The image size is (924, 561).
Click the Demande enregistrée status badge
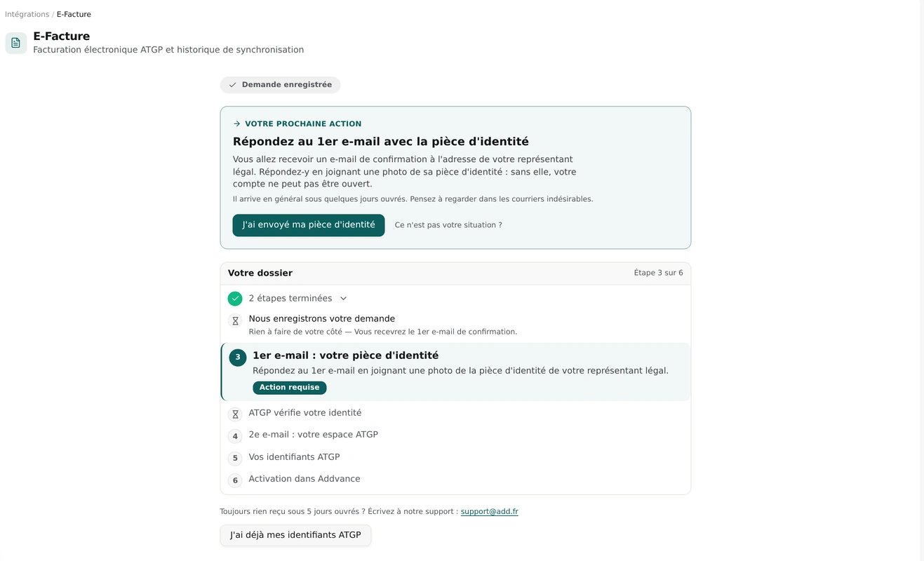[x=280, y=85]
